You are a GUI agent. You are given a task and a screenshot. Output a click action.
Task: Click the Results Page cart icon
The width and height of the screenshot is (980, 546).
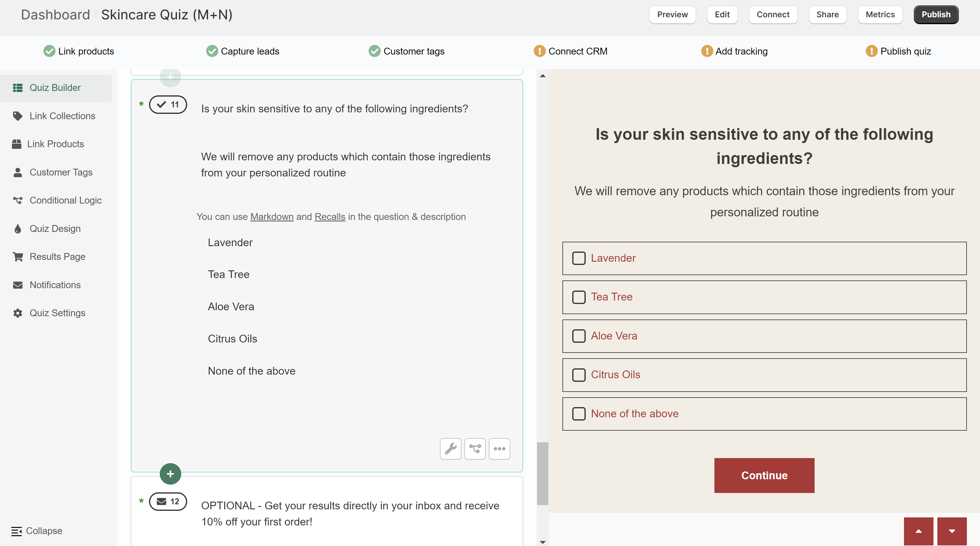pyautogui.click(x=18, y=257)
